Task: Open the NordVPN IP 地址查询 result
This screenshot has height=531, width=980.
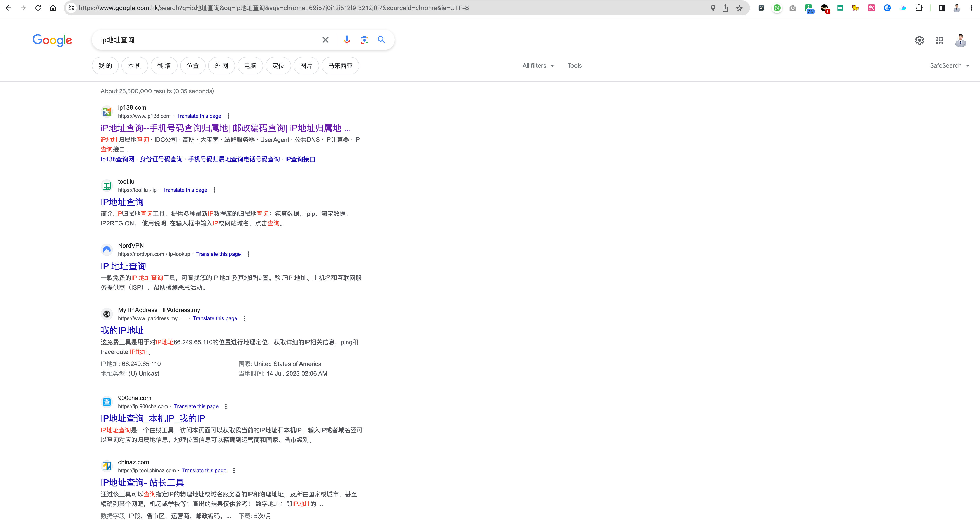Action: pos(123,266)
